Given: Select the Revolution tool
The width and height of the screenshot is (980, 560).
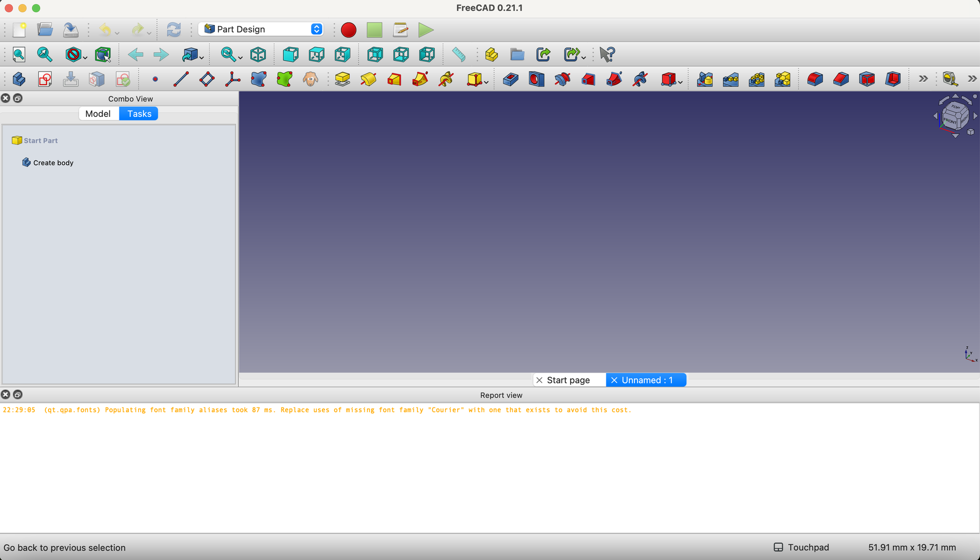Looking at the screenshot, I should (x=369, y=79).
